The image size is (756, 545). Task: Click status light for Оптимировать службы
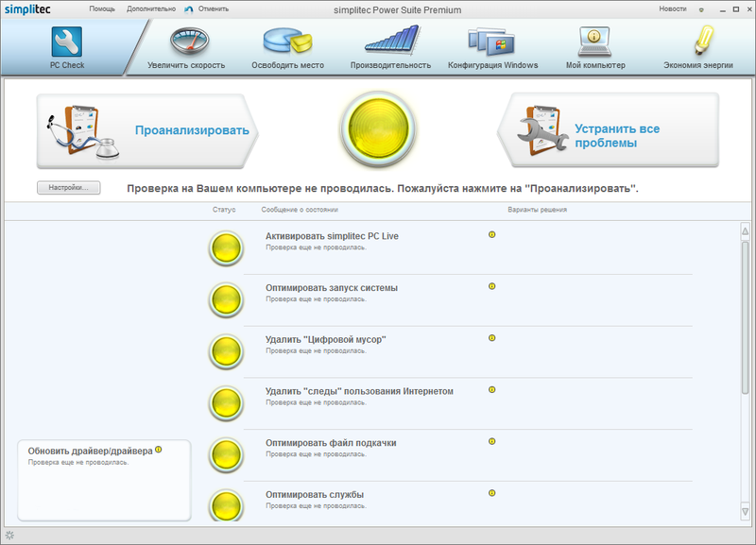[226, 505]
